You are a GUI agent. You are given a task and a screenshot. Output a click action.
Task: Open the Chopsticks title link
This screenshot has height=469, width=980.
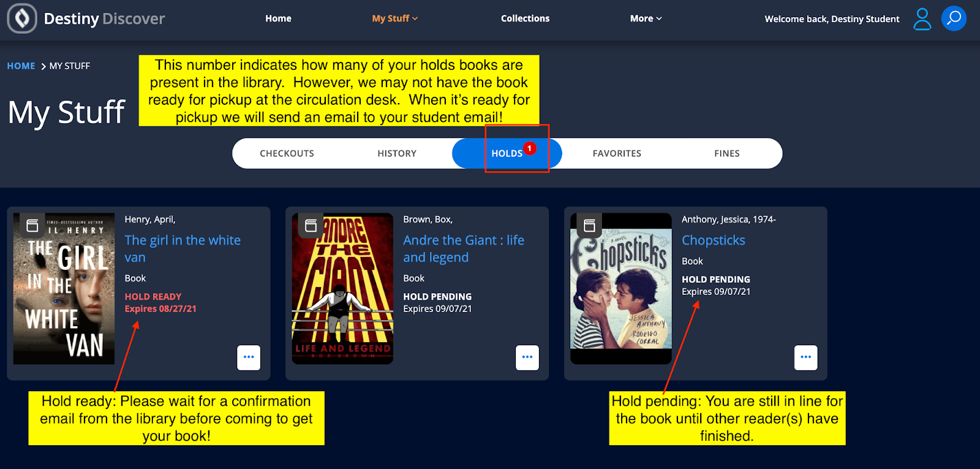714,240
